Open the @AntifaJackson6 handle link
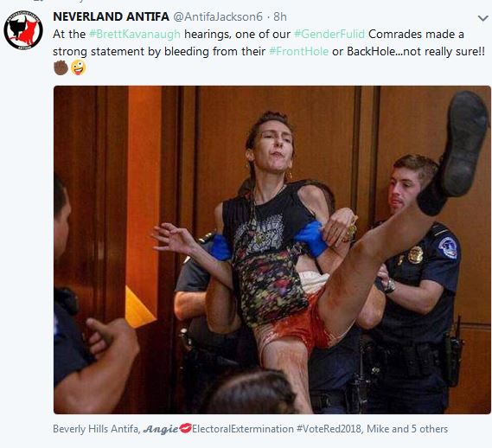The width and height of the screenshot is (492, 448). pos(218,16)
